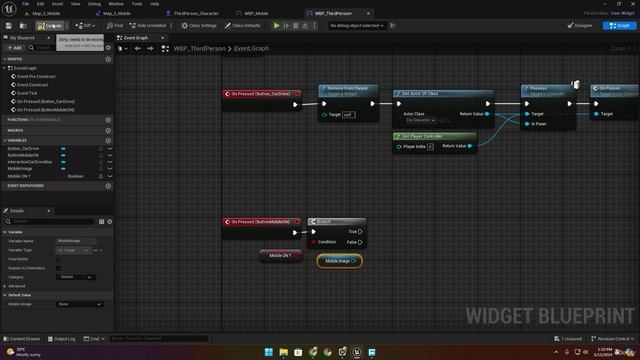This screenshot has width=640, height=360.
Task: Open the Category Default dropdown
Action: (x=76, y=277)
